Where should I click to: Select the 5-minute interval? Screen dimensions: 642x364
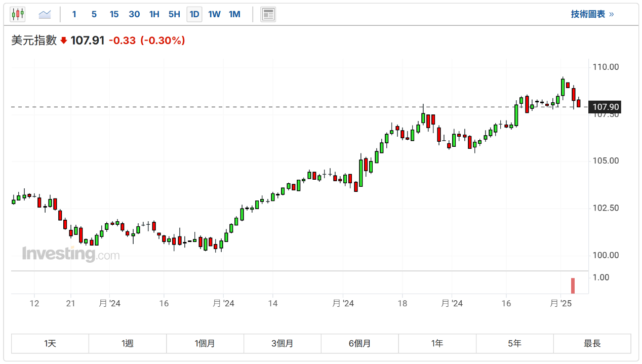point(94,14)
